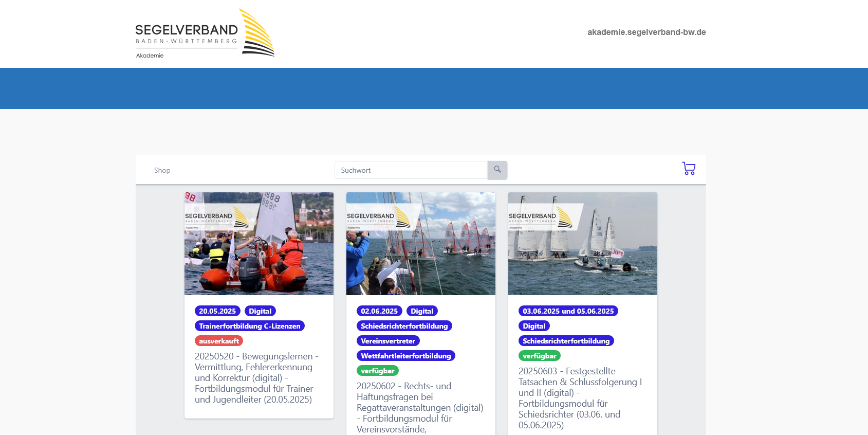Select the 20.05.2025 date tag
This screenshot has width=868, height=435.
point(217,311)
